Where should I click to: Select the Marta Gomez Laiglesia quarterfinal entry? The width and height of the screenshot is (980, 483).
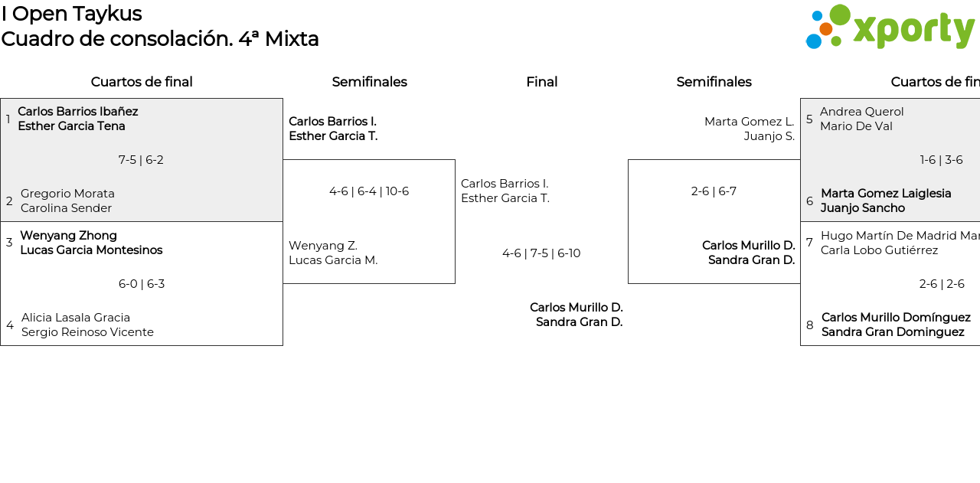886,201
